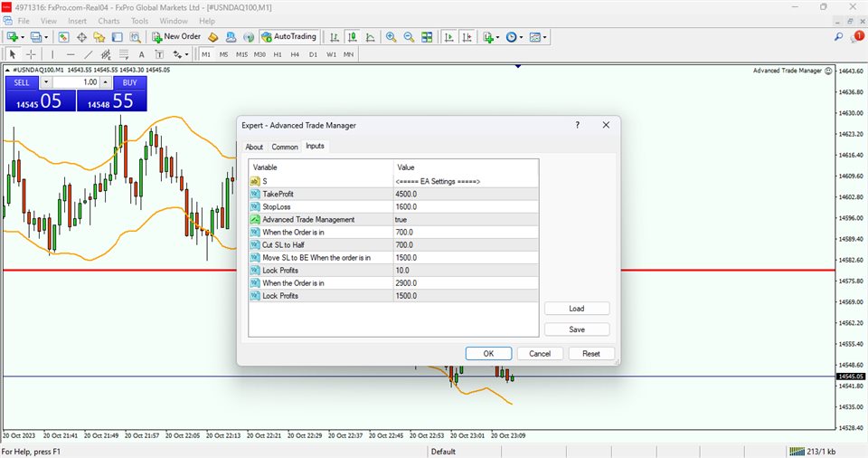868x458 pixels.
Task: Switch to the D1 timeframe
Action: [x=314, y=54]
